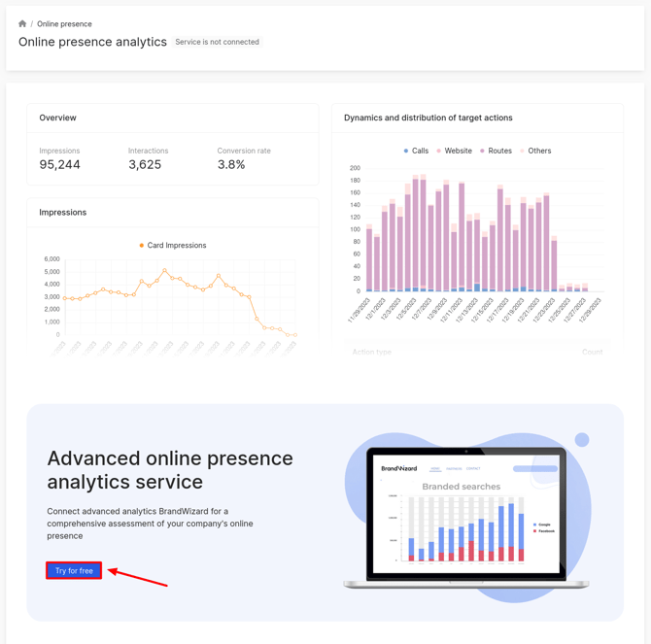Image resolution: width=651 pixels, height=644 pixels.
Task: Click the BrandWizard logo on laptop screen
Action: (x=398, y=468)
